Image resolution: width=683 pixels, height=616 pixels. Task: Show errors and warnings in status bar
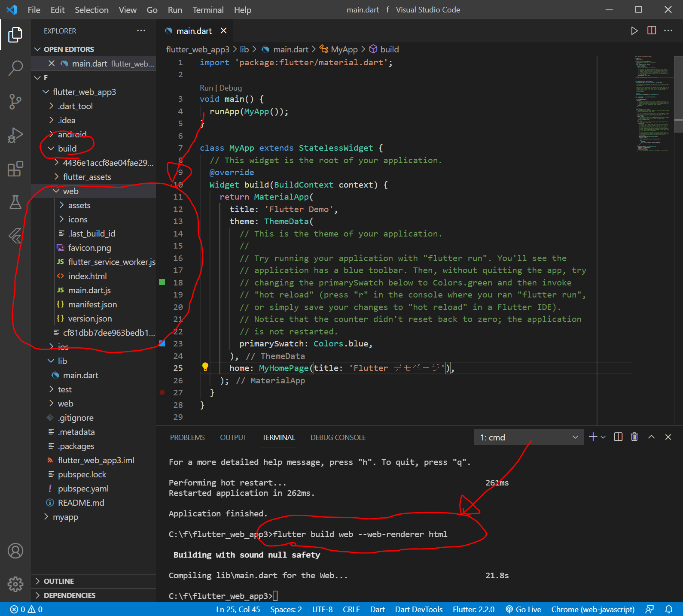[x=26, y=609]
